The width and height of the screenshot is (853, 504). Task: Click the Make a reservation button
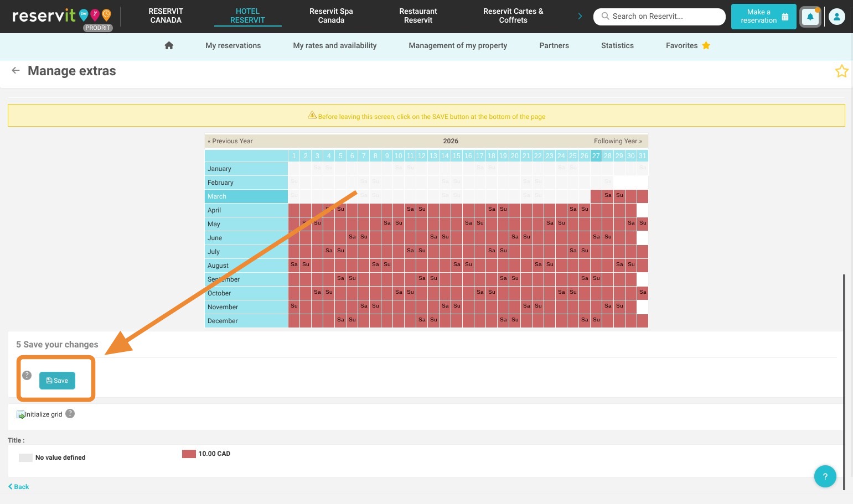[x=763, y=16]
